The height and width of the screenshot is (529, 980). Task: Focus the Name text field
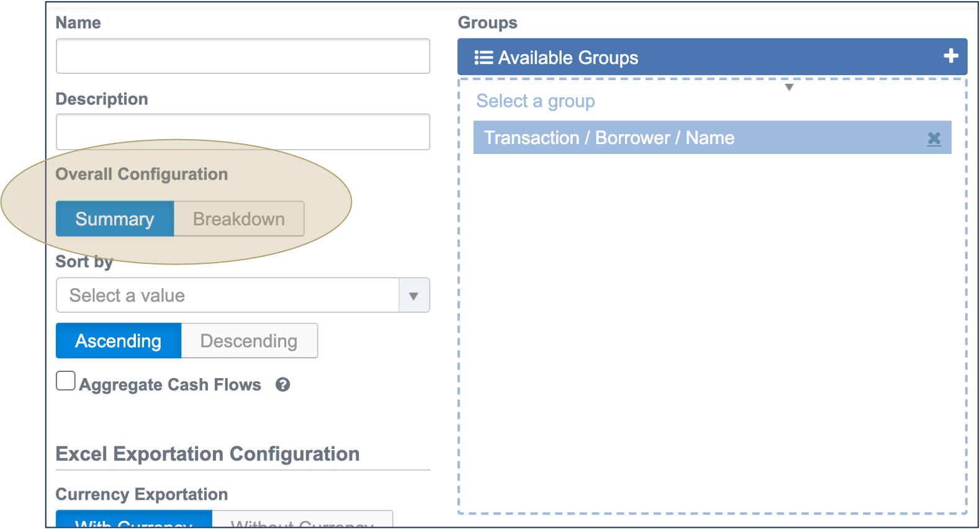point(243,57)
